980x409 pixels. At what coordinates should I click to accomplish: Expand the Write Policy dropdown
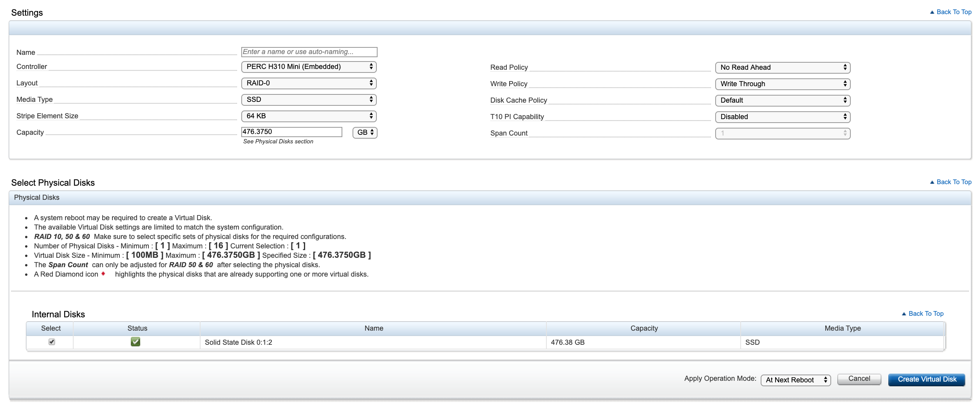coord(782,84)
